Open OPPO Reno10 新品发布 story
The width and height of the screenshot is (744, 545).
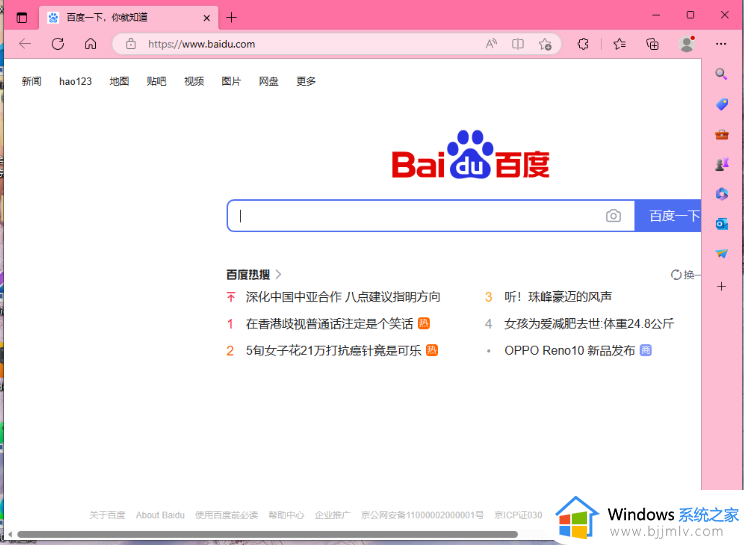569,351
